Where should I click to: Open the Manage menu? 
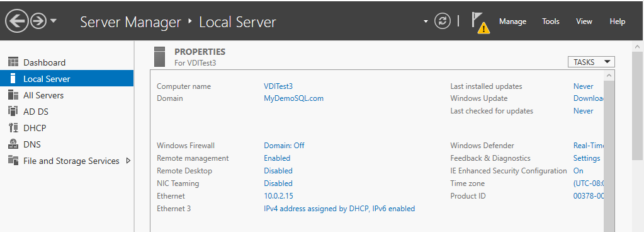click(512, 21)
